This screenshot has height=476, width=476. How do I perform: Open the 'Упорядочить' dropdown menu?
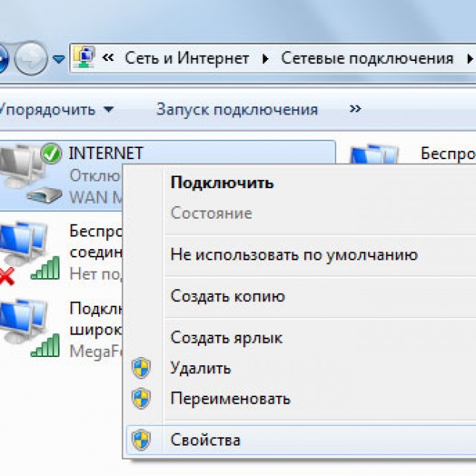click(x=57, y=109)
